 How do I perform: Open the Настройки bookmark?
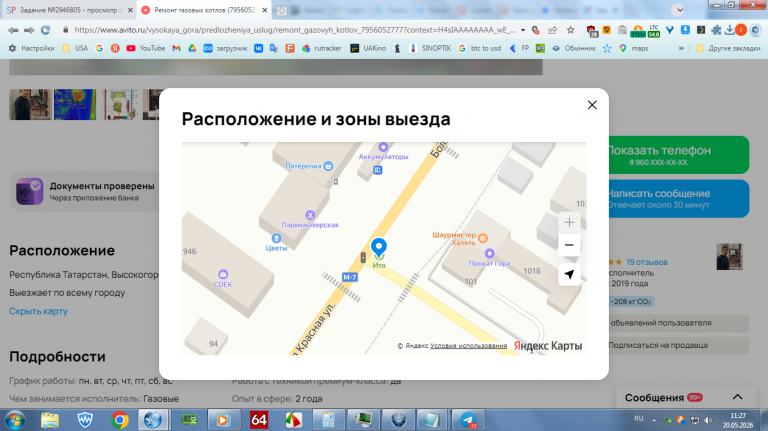pos(31,48)
